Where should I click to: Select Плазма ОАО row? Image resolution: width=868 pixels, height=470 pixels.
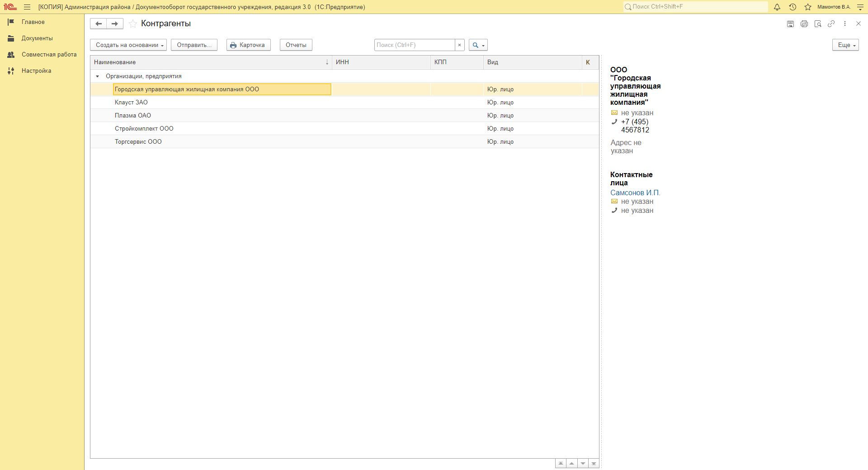[x=344, y=116]
